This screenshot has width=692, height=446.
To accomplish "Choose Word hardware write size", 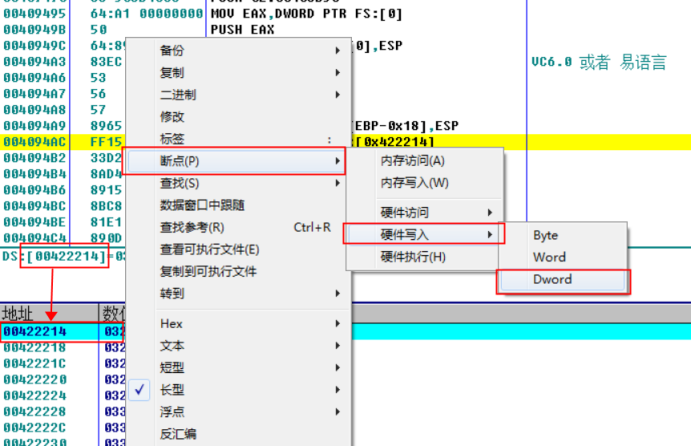I will [x=563, y=257].
